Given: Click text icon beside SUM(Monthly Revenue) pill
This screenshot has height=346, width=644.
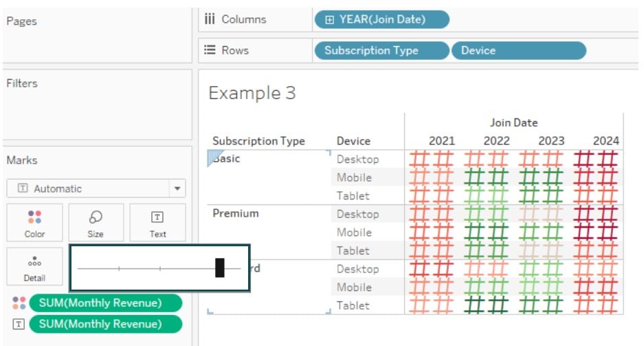Looking at the screenshot, I should coord(19,324).
